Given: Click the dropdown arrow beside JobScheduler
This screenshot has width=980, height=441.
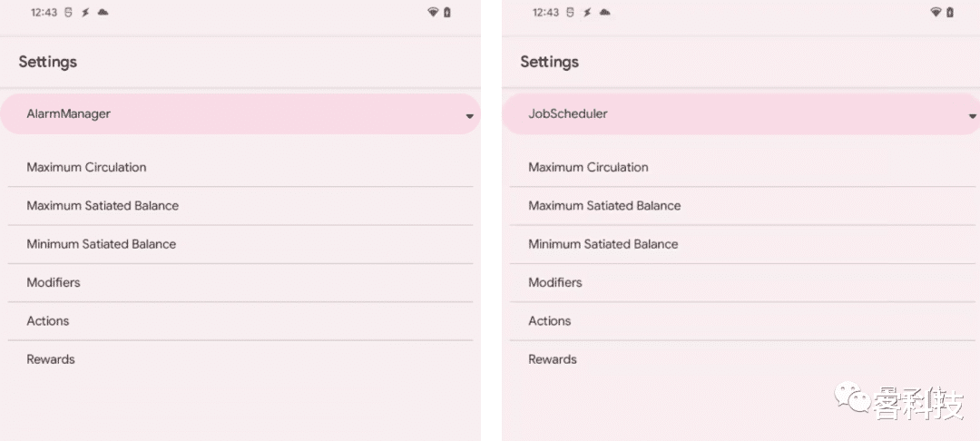Looking at the screenshot, I should [972, 116].
